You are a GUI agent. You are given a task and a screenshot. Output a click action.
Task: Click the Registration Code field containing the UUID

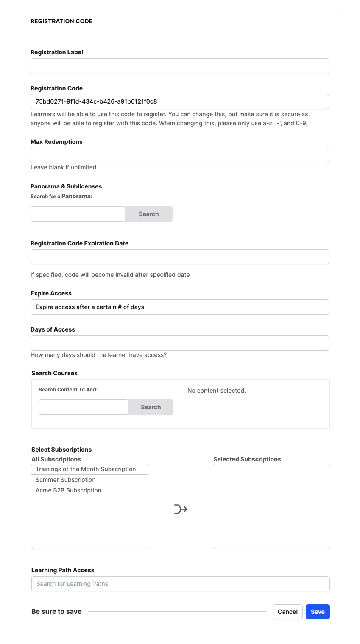[179, 101]
